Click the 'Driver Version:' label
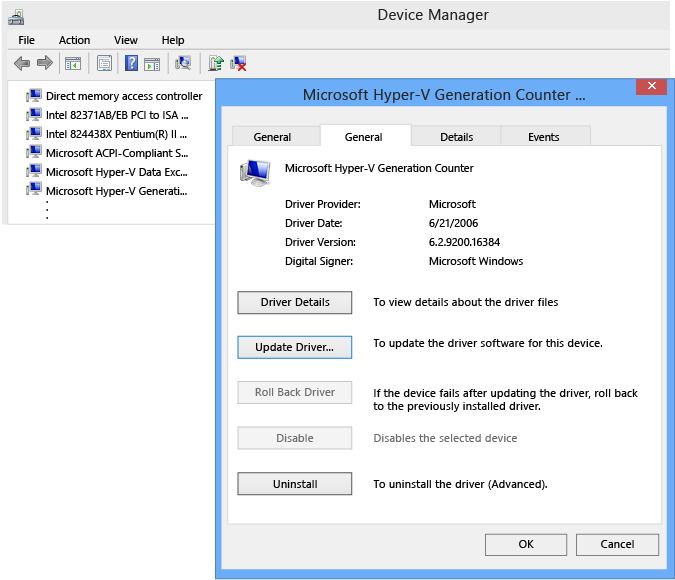675x580 pixels. pyautogui.click(x=320, y=242)
